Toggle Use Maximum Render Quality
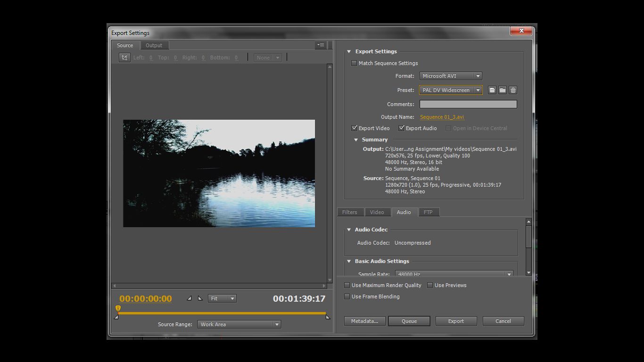The width and height of the screenshot is (644, 362). tap(347, 285)
